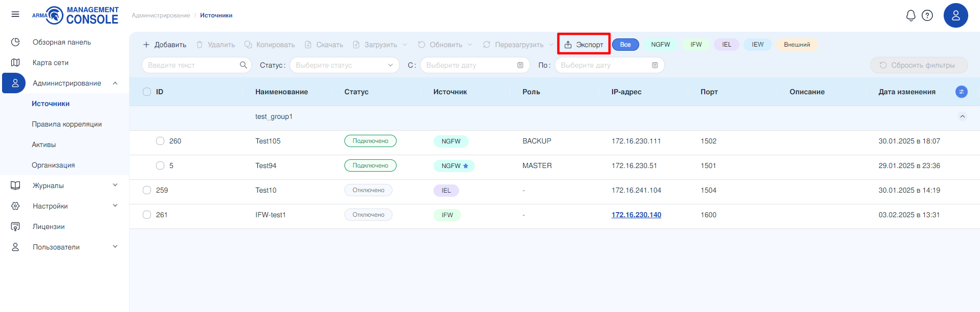Viewport: 980px width, 312px height.
Task: Click the Копировать button
Action: coord(270,45)
